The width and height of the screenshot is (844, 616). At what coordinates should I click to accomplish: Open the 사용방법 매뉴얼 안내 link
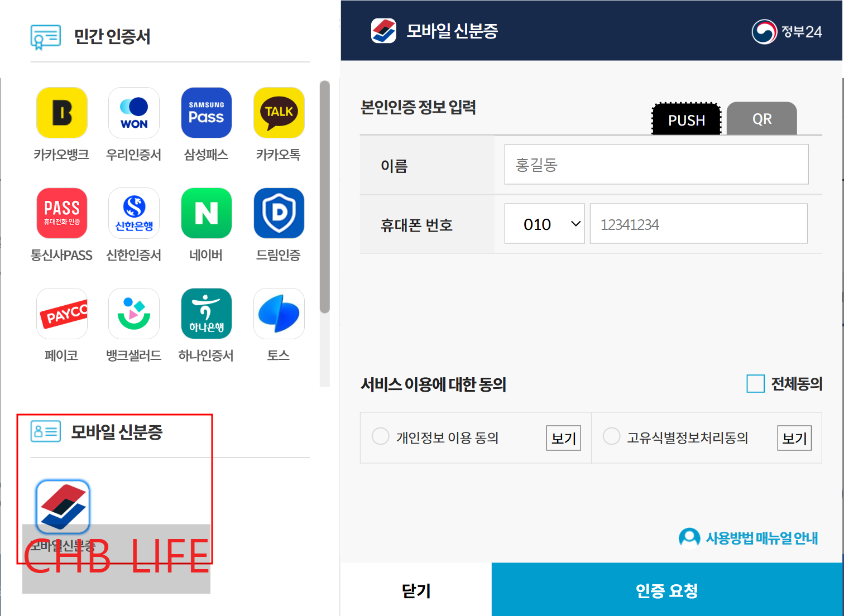click(762, 538)
